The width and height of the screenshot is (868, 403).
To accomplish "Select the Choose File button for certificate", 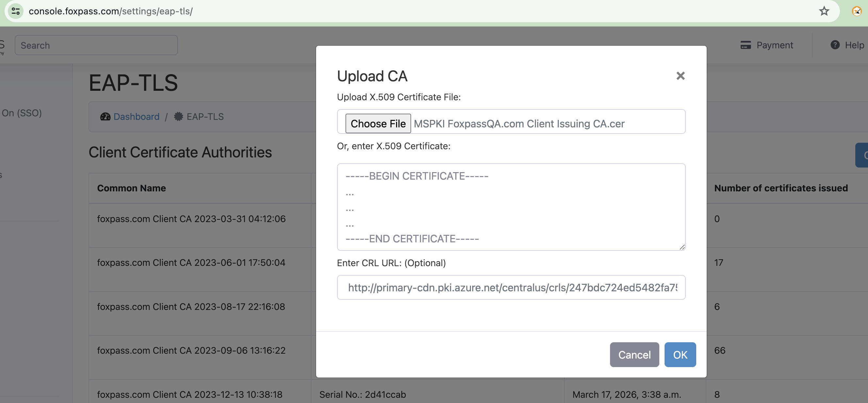I will tap(378, 123).
